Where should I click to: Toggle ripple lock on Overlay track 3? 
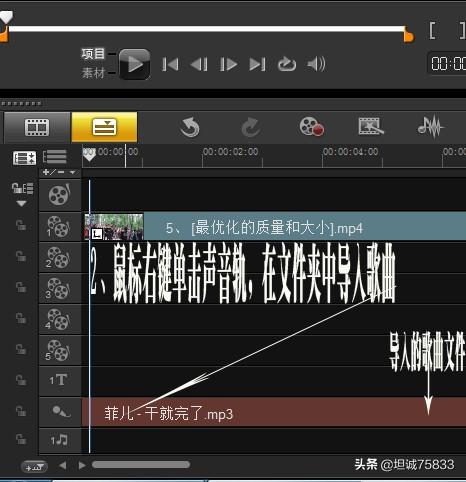pyautogui.click(x=21, y=287)
